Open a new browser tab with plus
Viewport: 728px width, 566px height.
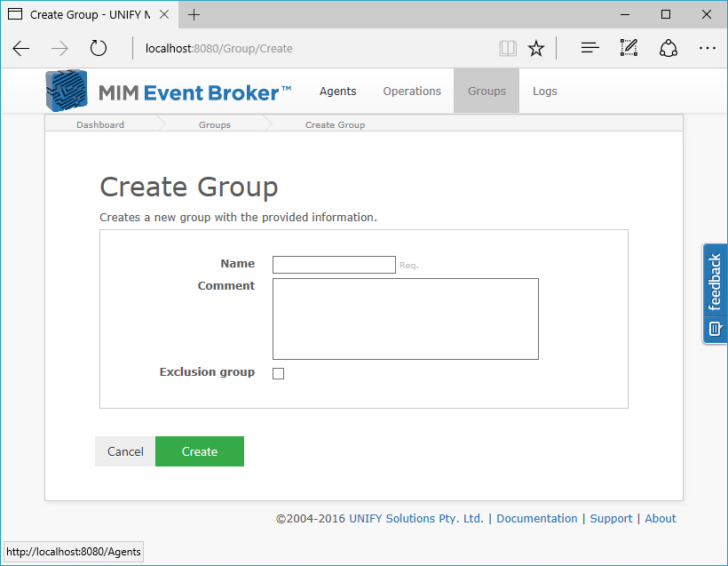click(x=194, y=15)
